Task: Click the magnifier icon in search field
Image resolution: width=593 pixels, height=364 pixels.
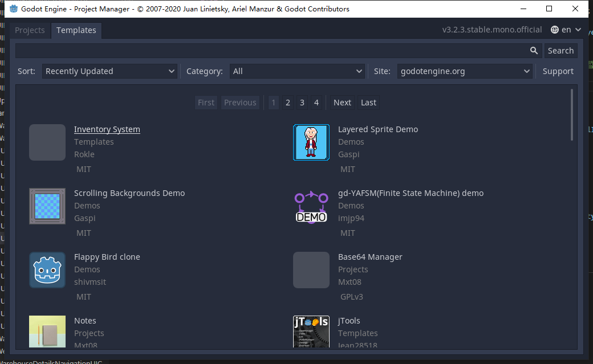Action: coord(534,51)
